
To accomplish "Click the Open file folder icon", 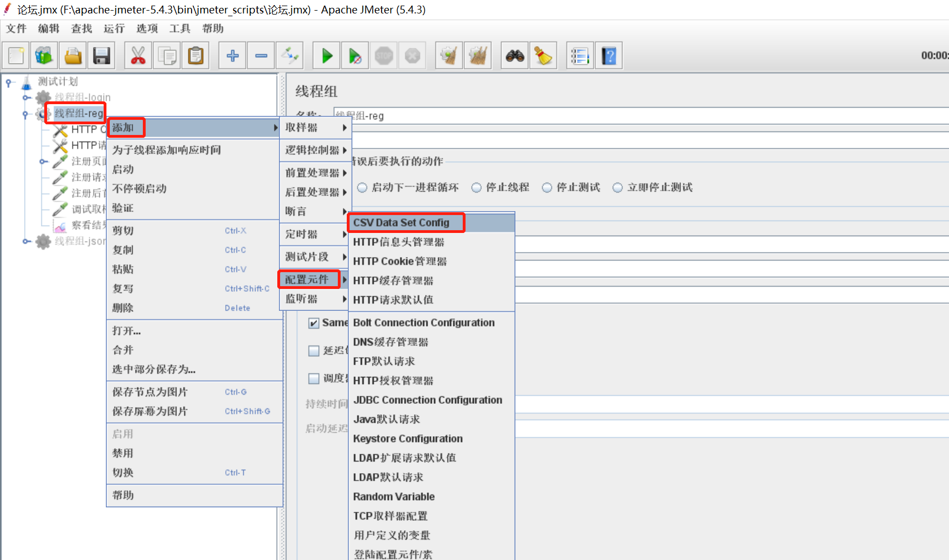I will pos(73,55).
